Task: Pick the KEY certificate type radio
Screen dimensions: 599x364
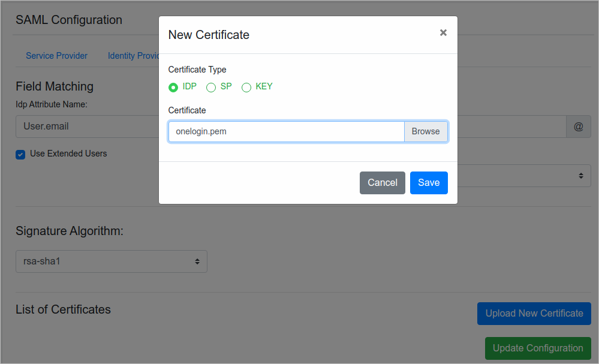Action: 246,88
